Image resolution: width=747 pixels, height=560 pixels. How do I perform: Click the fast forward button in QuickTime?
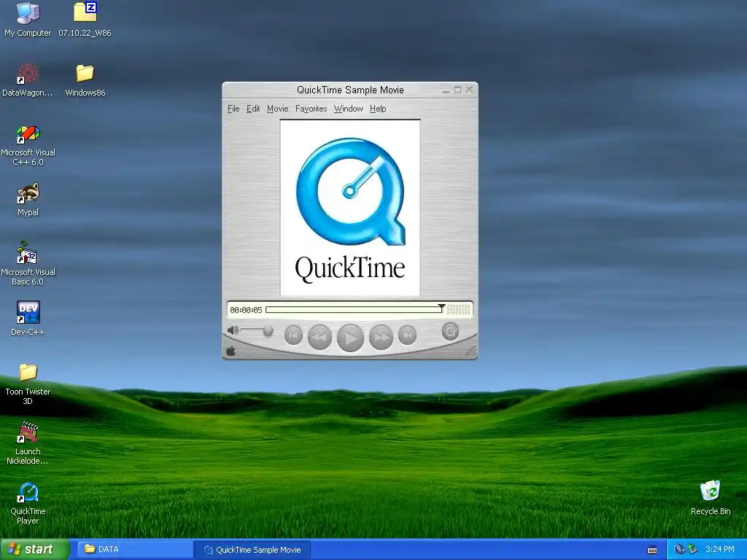point(381,337)
